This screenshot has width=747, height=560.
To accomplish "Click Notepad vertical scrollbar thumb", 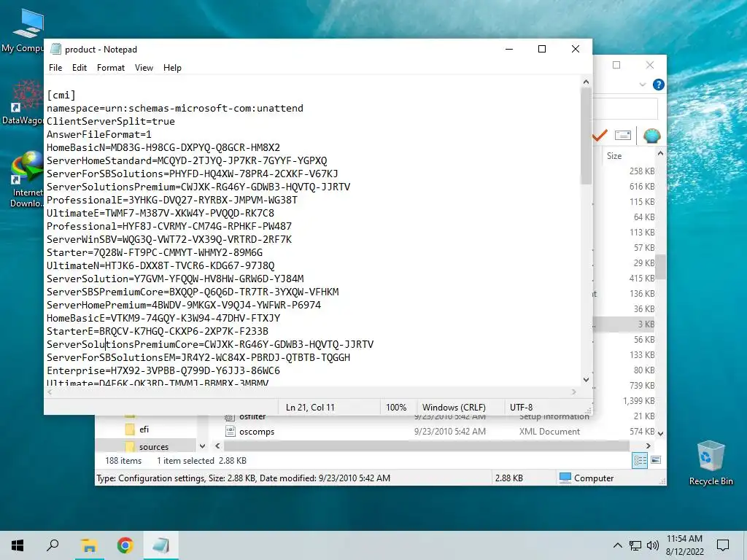I will click(x=586, y=136).
